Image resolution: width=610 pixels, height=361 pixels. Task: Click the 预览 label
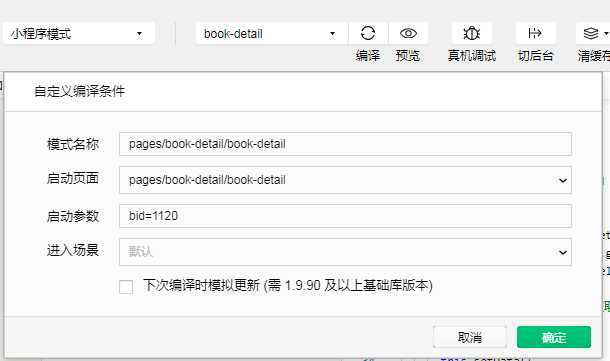[x=408, y=56]
